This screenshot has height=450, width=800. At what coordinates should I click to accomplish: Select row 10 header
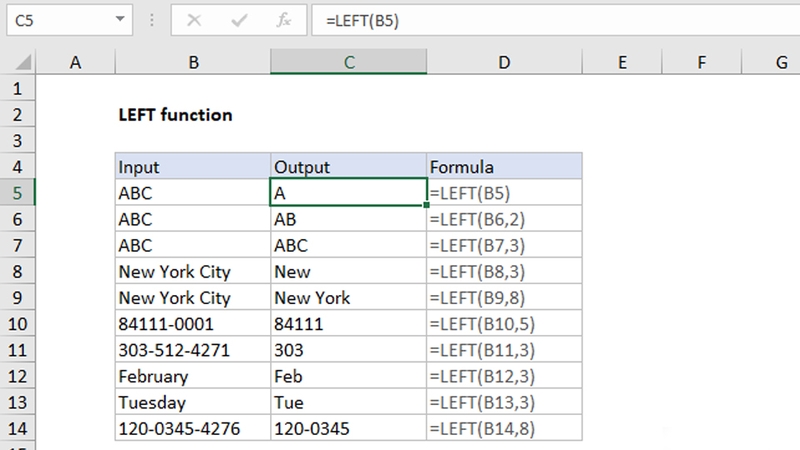click(x=17, y=324)
